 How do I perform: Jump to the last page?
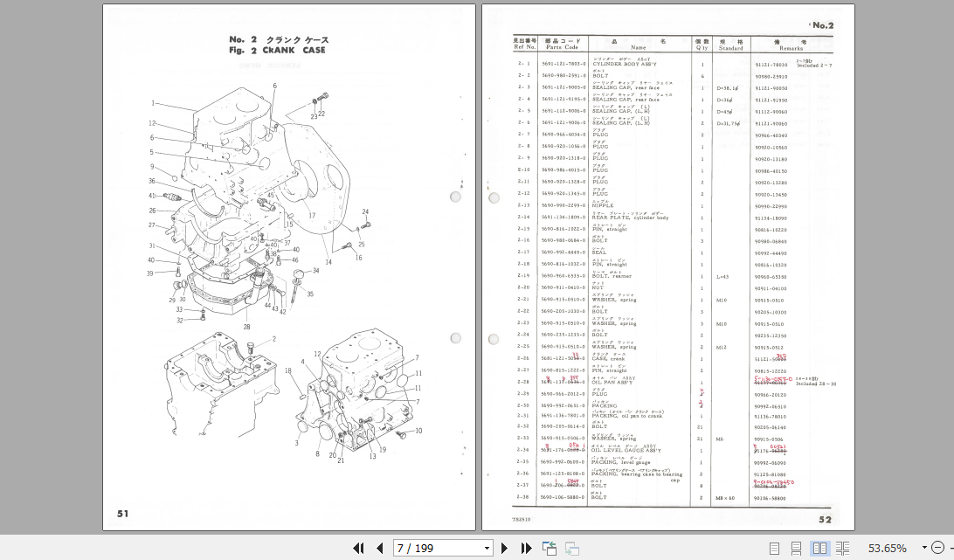[x=526, y=549]
